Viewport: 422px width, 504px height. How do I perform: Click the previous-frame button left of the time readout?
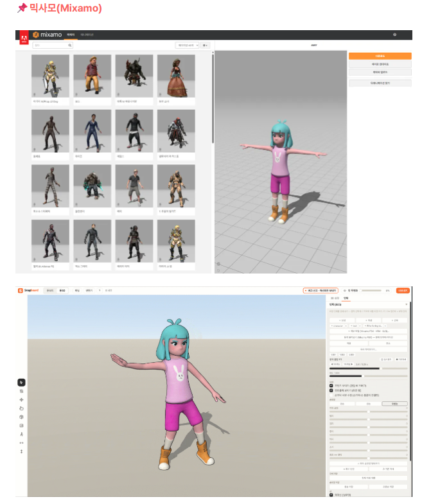335,364
